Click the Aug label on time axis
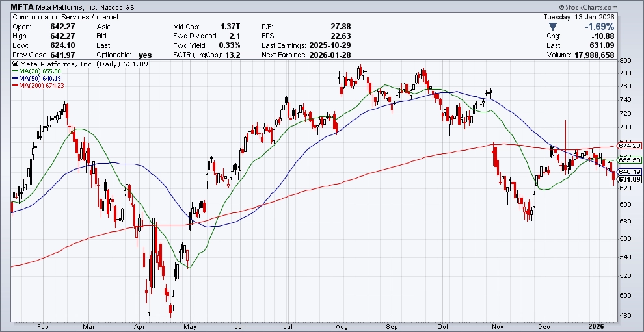This screenshot has width=644, height=332. [x=343, y=327]
